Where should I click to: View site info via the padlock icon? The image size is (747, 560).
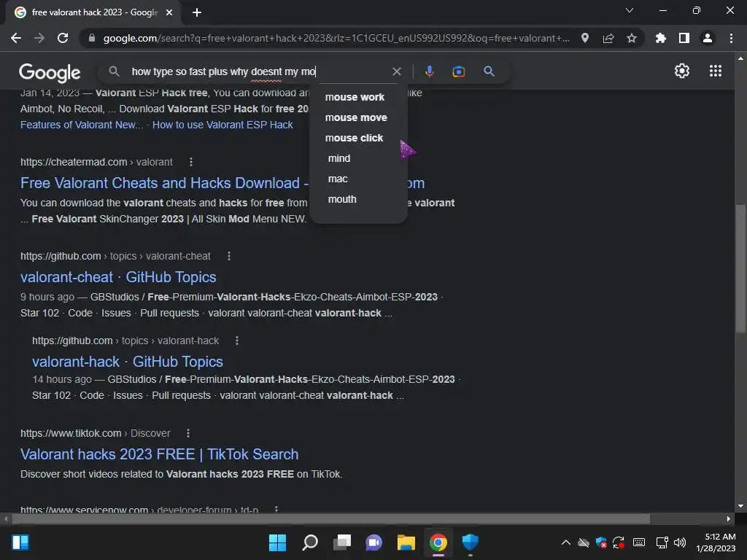tap(92, 38)
